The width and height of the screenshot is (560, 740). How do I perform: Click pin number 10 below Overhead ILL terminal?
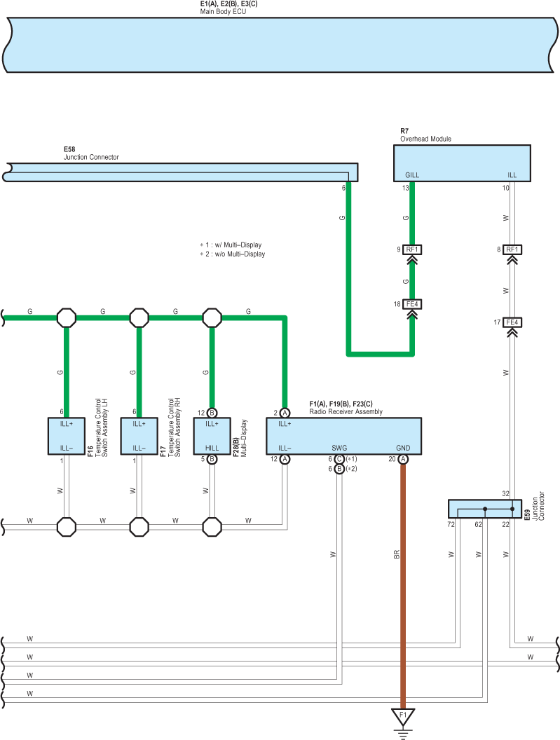(x=506, y=188)
